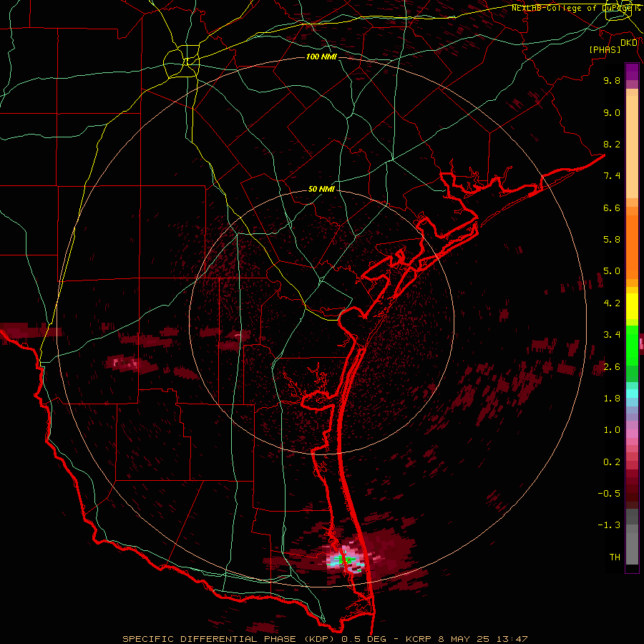Click the 2.6 value on the color scale
This screenshot has width=644, height=644.
click(612, 367)
